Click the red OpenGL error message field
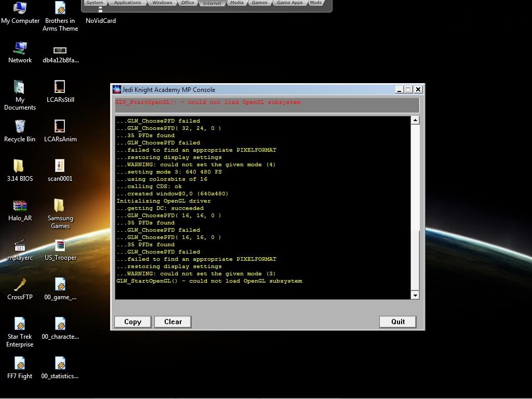Viewport: 532px width, 399px height. [267, 105]
